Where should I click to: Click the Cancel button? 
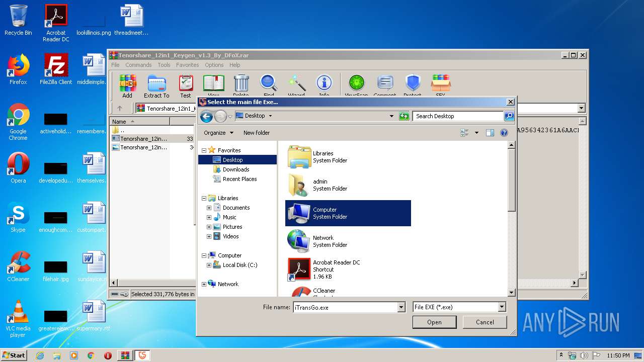point(485,322)
